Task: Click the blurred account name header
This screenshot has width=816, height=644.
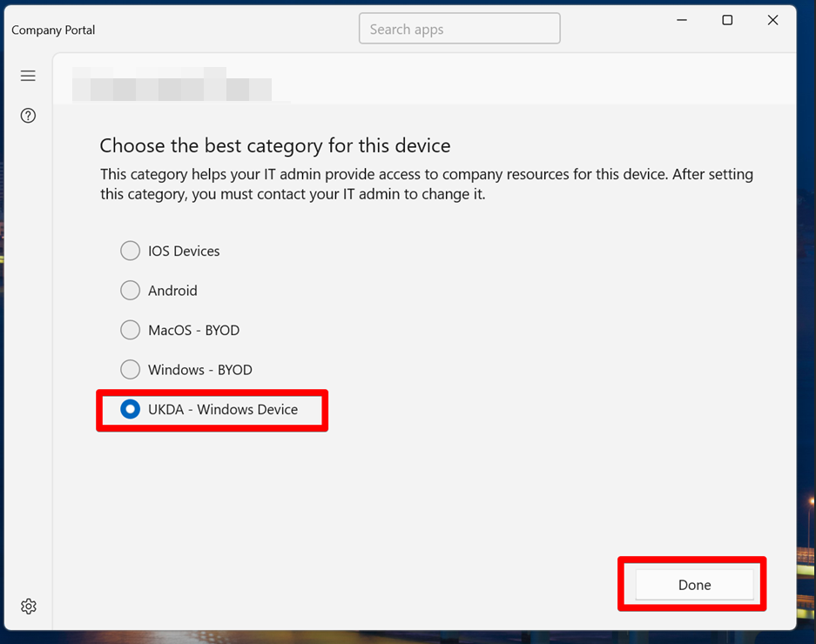Action: click(x=172, y=84)
